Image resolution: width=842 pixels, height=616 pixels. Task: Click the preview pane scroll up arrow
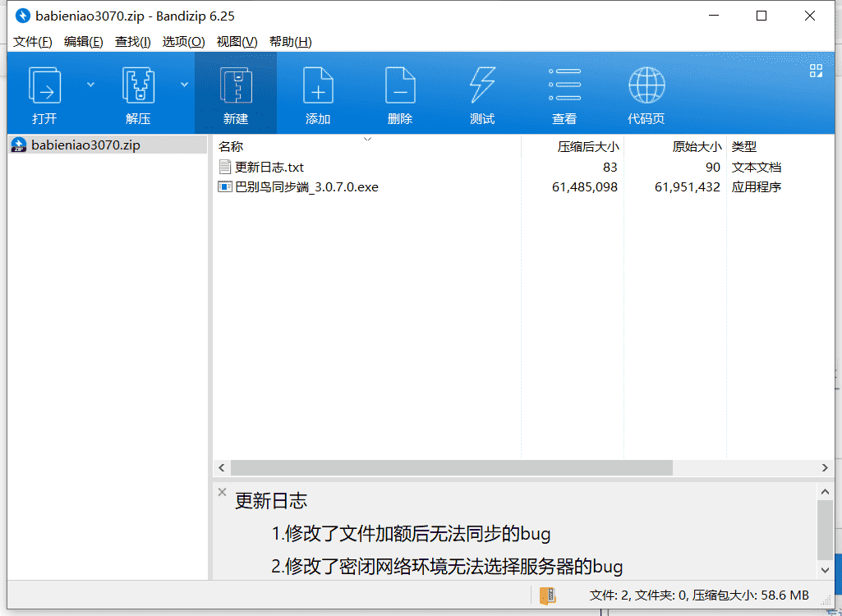point(826,491)
